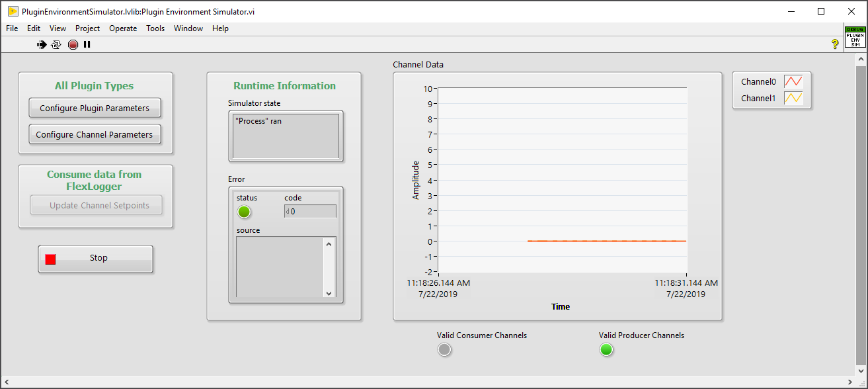Open the Tools menu
Image resolution: width=868 pixels, height=389 pixels.
155,28
